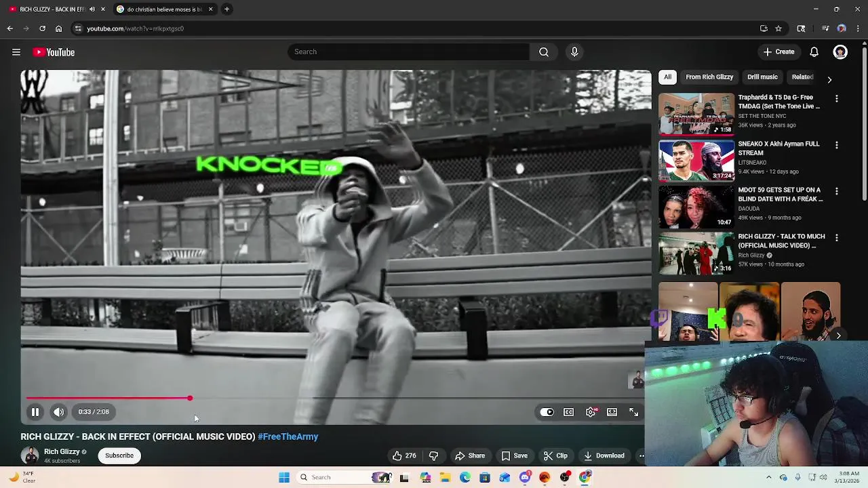The width and height of the screenshot is (868, 488).
Task: Clip the video with the scissors button
Action: point(555,456)
